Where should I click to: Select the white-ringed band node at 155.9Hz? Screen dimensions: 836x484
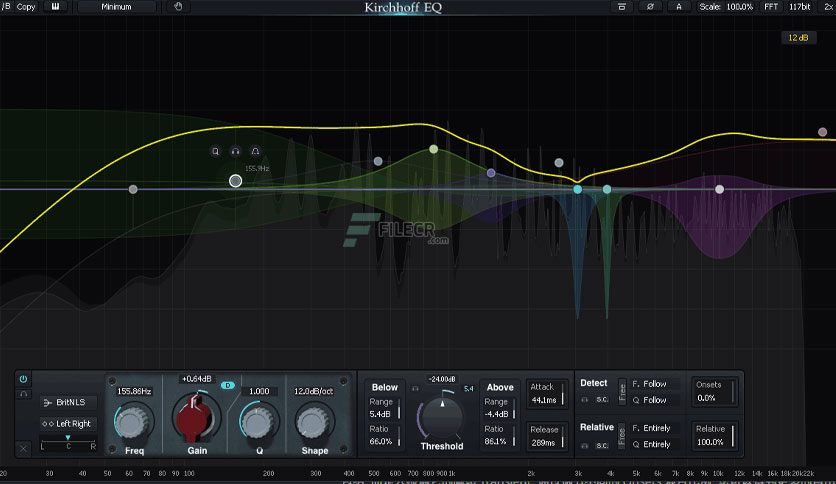pyautogui.click(x=235, y=181)
